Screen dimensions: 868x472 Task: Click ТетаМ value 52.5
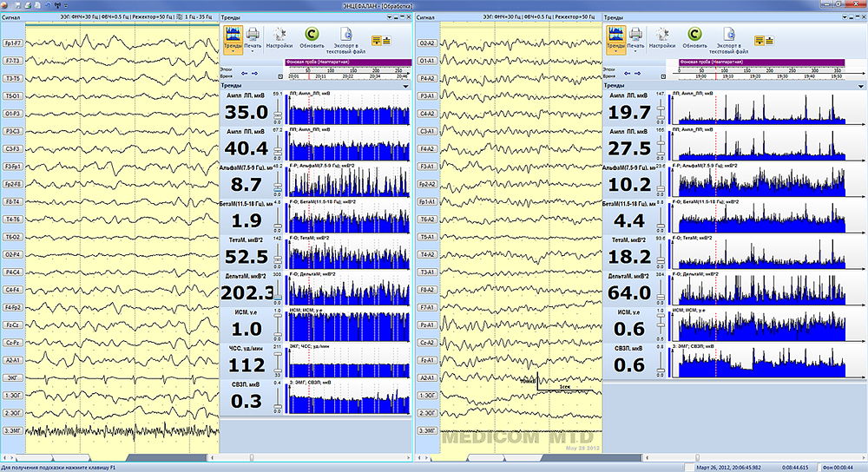click(247, 257)
